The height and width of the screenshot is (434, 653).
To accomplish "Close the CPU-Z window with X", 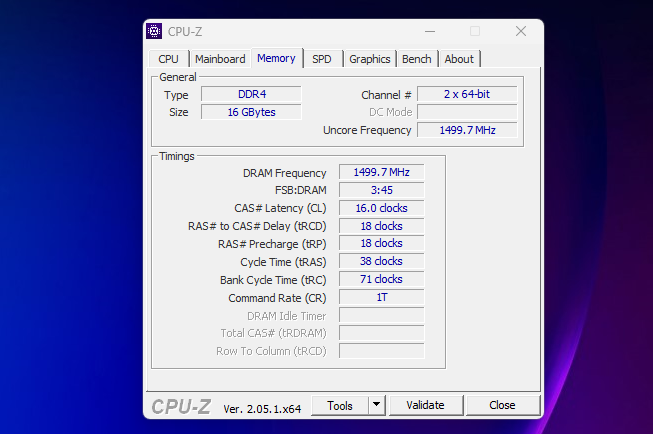I will click(x=521, y=31).
